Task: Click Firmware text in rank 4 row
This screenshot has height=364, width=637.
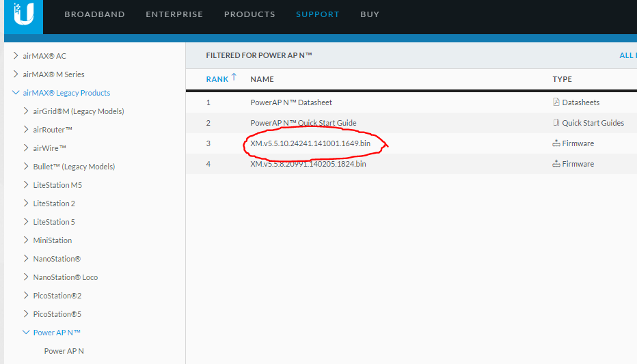Action: (x=578, y=164)
